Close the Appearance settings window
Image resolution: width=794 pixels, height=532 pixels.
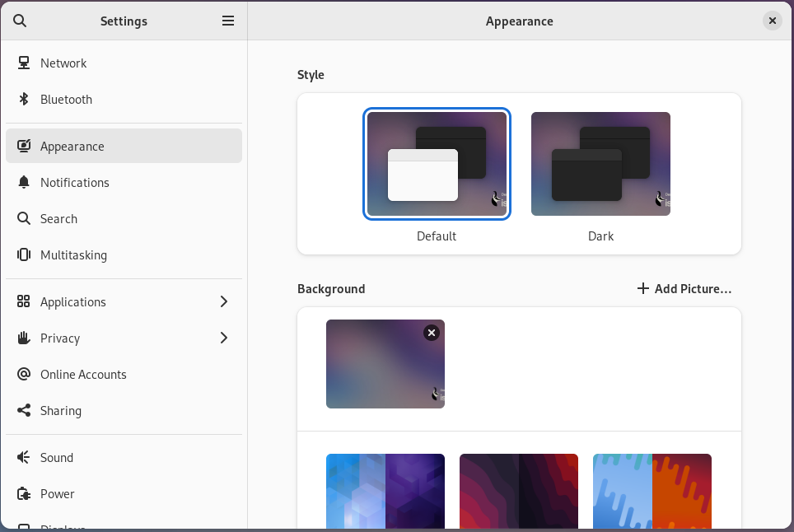(x=772, y=21)
